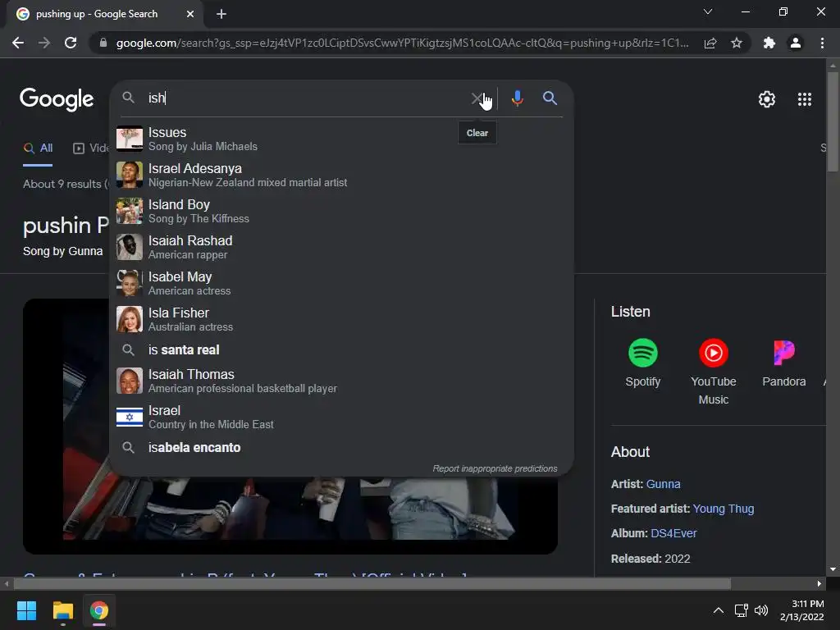Choose 'is santa real' suggestion
The height and width of the screenshot is (630, 840).
tap(342, 349)
